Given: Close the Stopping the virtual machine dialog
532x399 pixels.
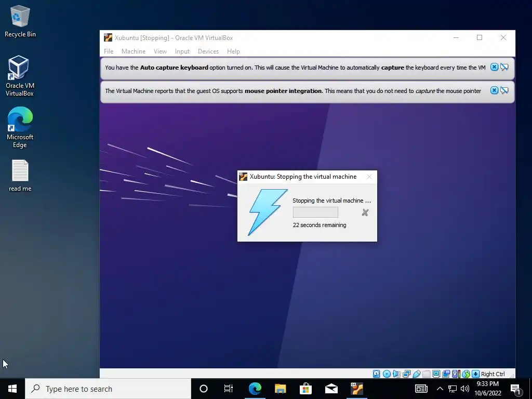Looking at the screenshot, I should coord(369,177).
